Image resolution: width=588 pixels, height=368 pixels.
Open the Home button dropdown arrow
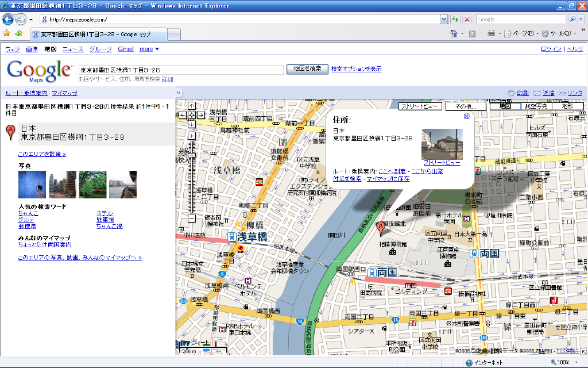[462, 34]
